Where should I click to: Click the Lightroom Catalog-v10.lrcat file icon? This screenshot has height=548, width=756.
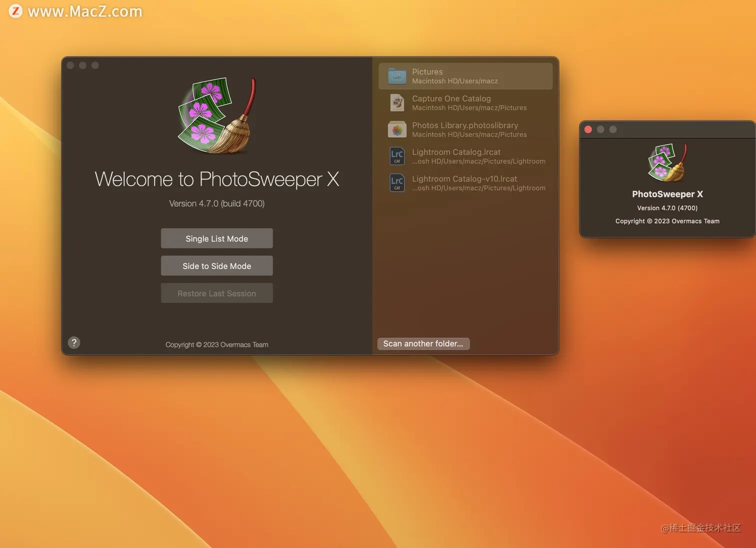397,183
